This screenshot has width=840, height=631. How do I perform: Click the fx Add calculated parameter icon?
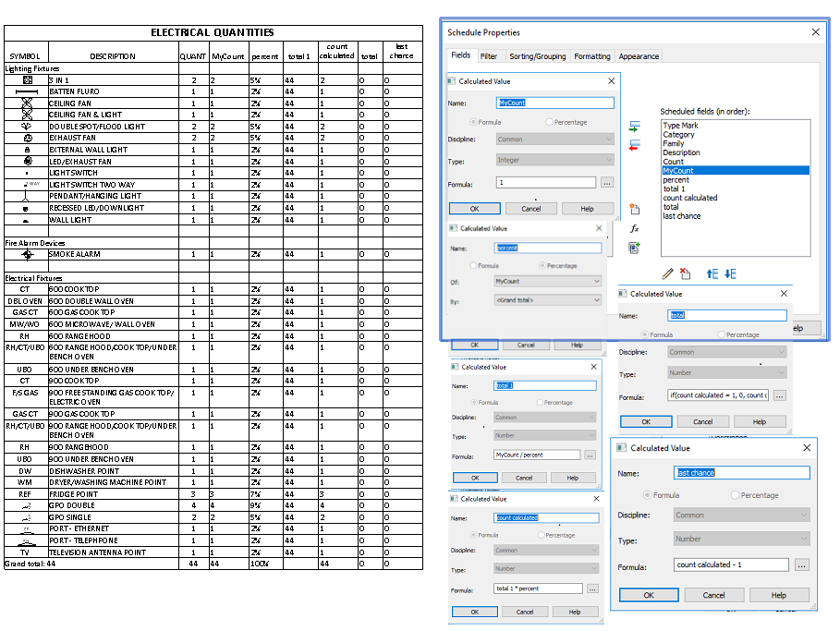(x=634, y=229)
